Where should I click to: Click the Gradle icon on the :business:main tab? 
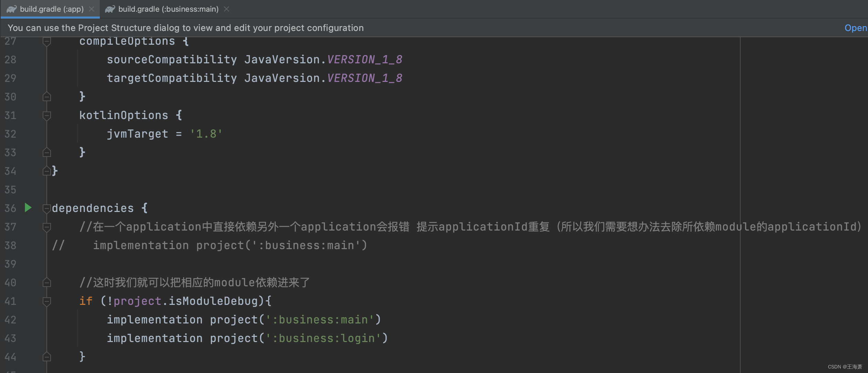pos(110,9)
